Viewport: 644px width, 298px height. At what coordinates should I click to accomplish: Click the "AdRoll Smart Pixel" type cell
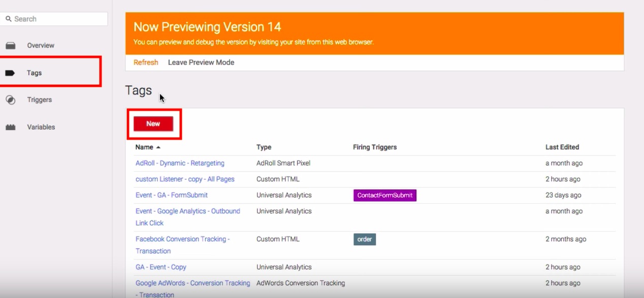tap(283, 163)
